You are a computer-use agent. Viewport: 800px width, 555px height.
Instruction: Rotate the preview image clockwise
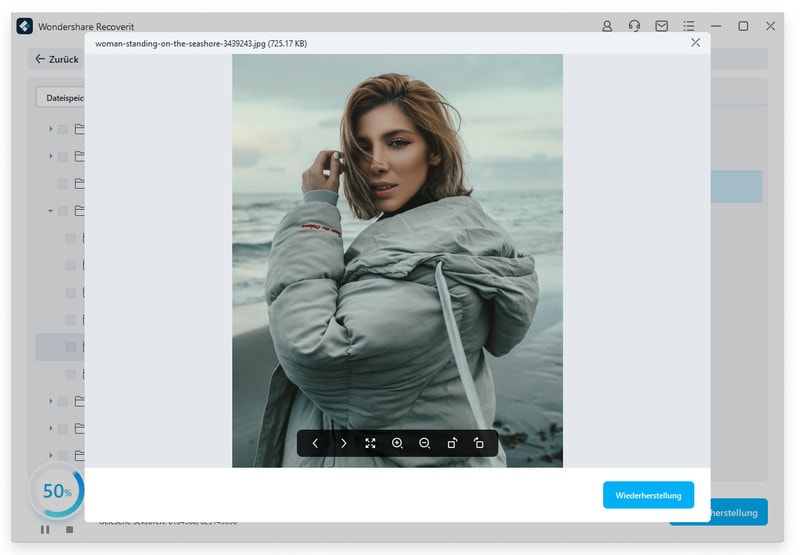pos(452,443)
